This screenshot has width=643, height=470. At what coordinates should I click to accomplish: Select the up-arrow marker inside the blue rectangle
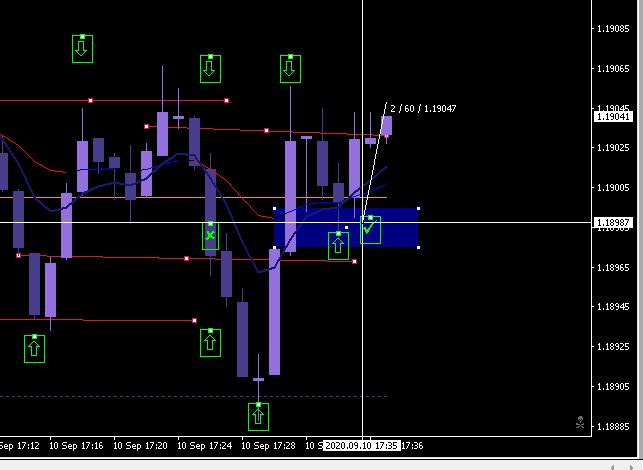[x=338, y=246]
